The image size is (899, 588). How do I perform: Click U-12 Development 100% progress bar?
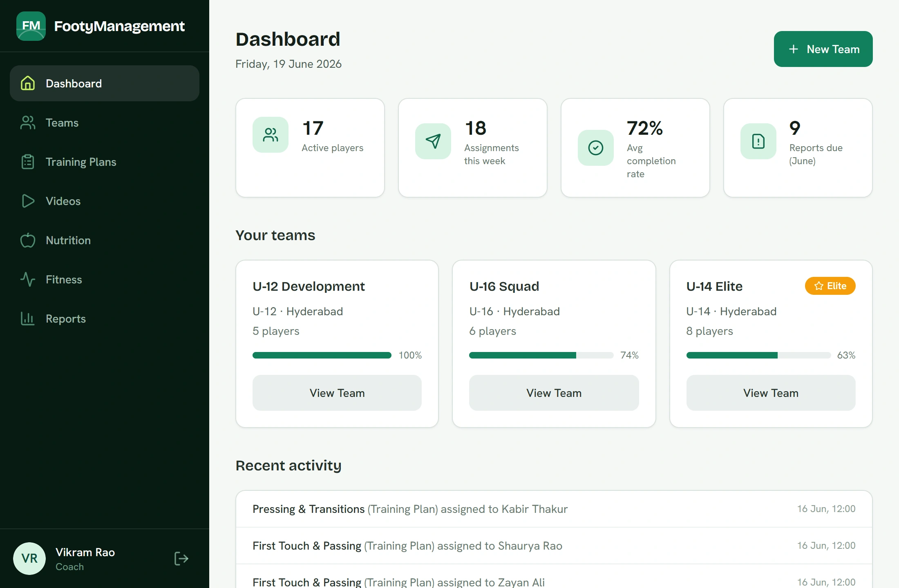point(322,355)
